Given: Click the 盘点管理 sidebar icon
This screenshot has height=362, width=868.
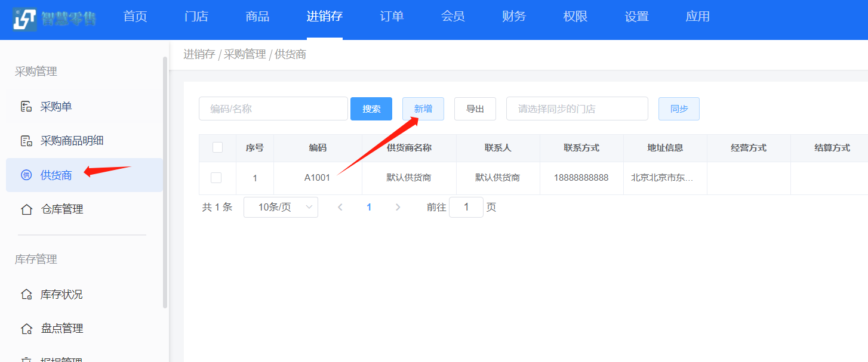Looking at the screenshot, I should tap(26, 329).
